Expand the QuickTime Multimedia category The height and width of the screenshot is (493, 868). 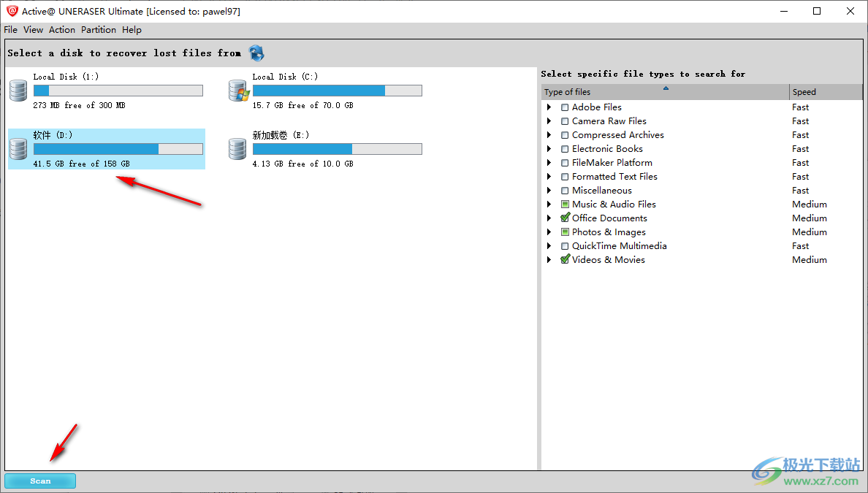click(549, 245)
